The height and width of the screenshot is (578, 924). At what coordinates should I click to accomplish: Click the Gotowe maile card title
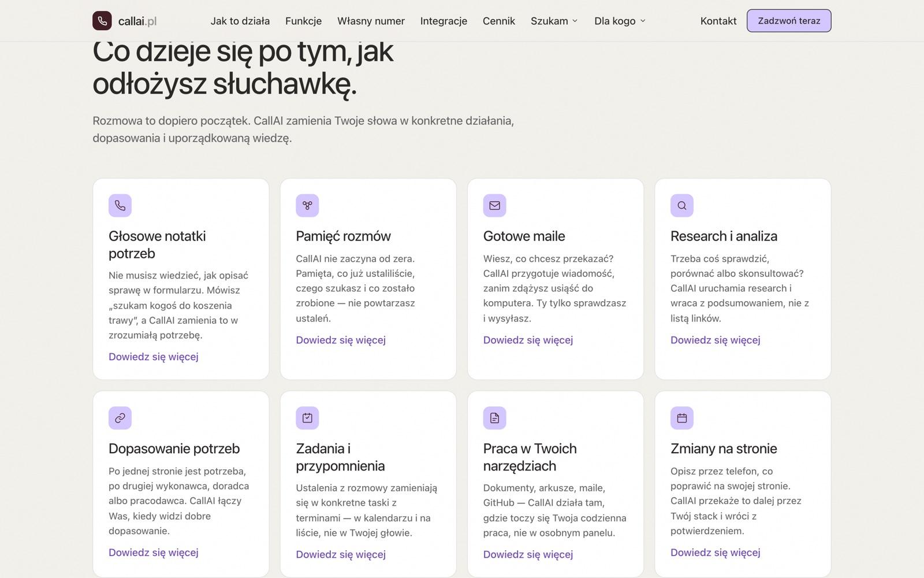click(x=524, y=236)
